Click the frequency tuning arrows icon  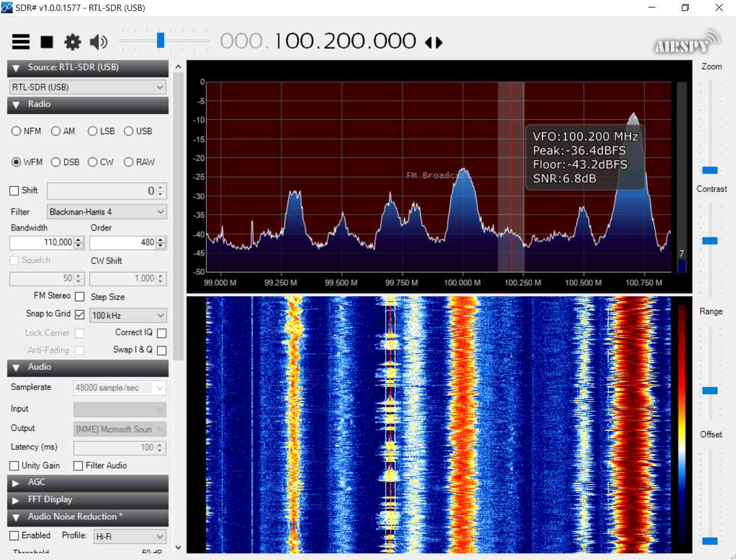pos(433,43)
